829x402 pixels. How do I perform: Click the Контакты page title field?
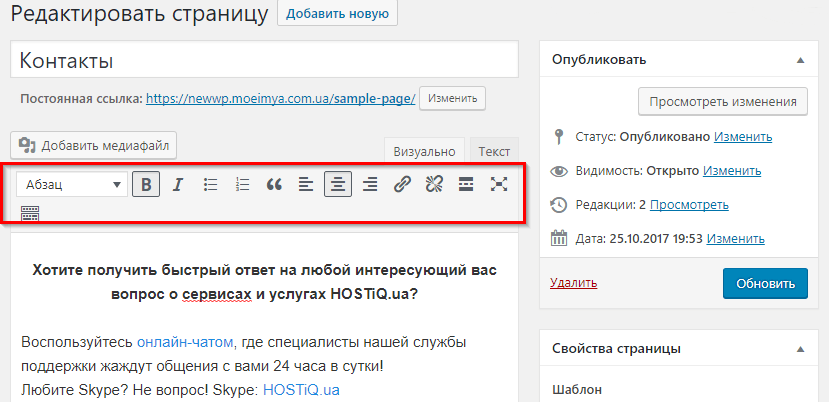tap(264, 60)
